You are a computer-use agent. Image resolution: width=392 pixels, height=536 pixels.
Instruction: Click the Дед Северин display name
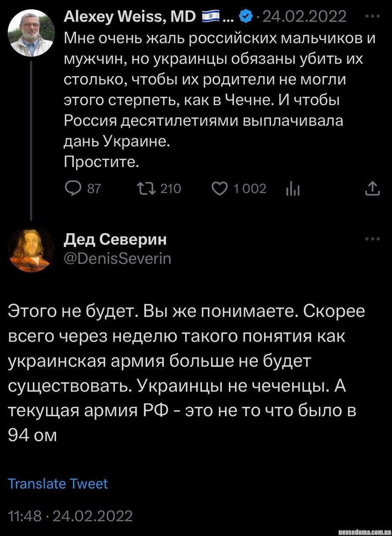click(115, 240)
